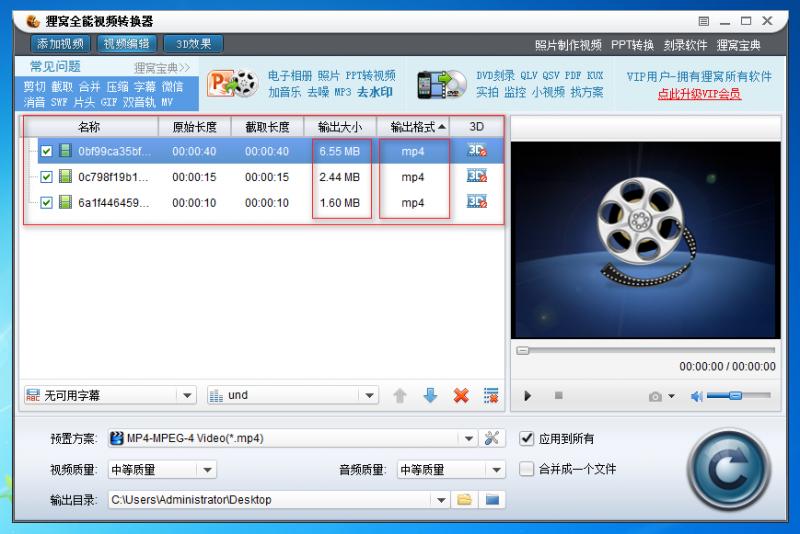Screen dimensions: 800x534
Task: Adjust the volume slider in preview panel
Action: (x=738, y=396)
